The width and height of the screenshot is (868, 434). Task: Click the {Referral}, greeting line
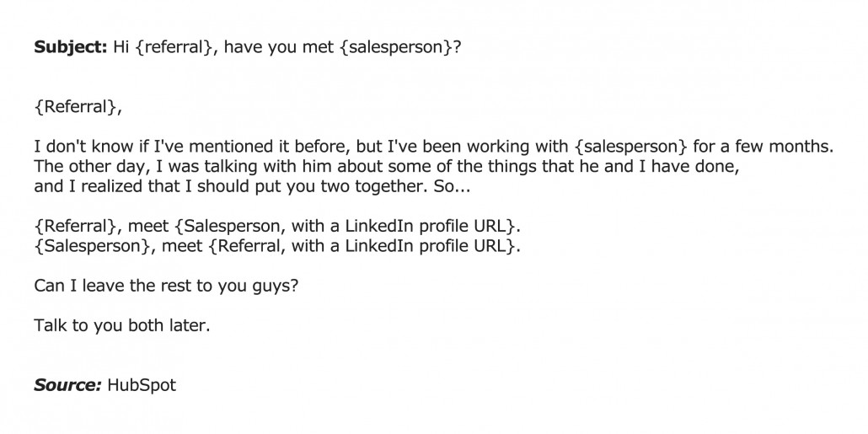point(78,106)
